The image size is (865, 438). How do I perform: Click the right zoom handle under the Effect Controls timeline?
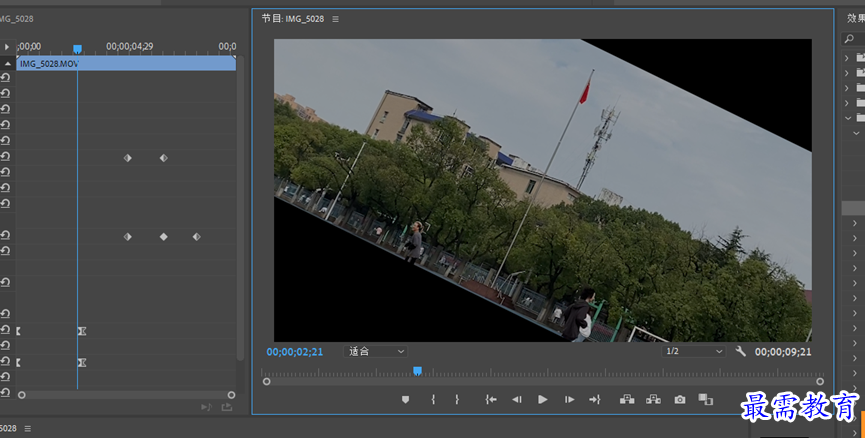pos(231,395)
